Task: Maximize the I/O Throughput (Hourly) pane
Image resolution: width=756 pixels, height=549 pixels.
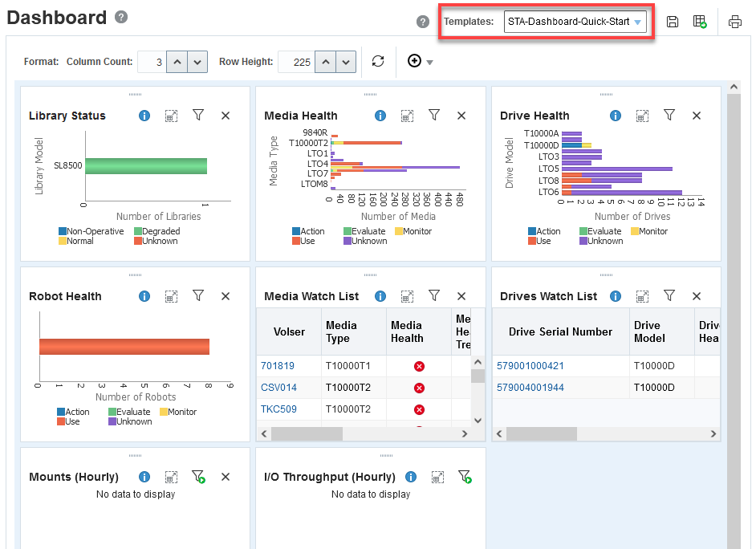Action: click(x=437, y=478)
